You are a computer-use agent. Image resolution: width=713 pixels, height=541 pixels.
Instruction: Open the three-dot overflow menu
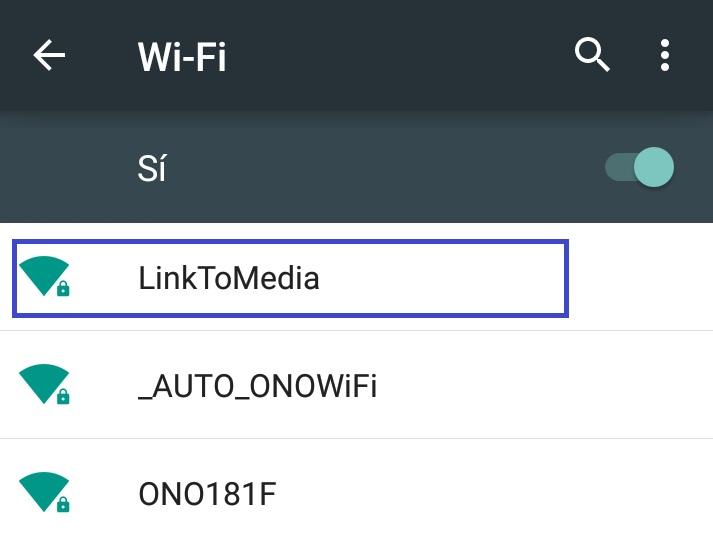coord(665,56)
